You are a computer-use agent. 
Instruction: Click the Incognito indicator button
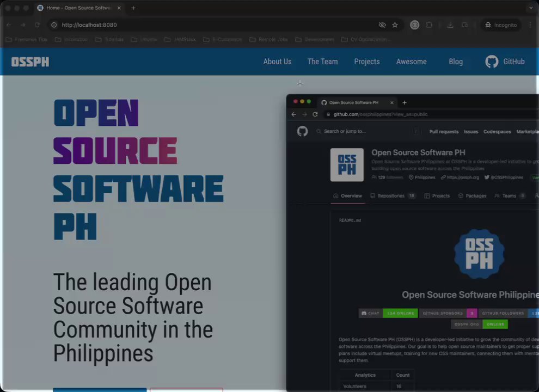click(501, 24)
